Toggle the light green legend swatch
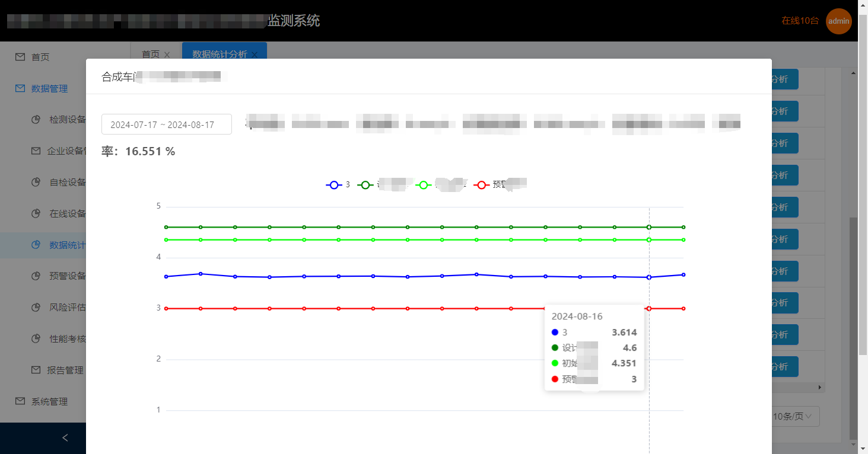This screenshot has width=868, height=454. [424, 185]
